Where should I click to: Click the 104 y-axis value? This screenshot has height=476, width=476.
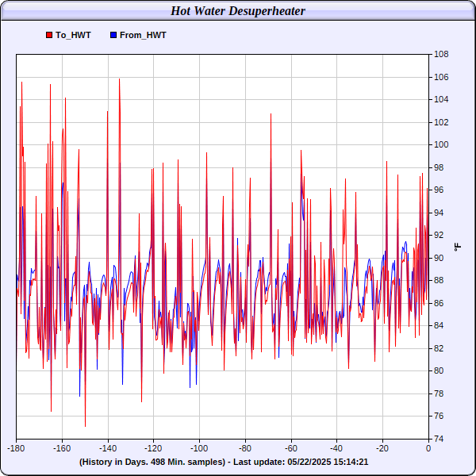point(441,100)
